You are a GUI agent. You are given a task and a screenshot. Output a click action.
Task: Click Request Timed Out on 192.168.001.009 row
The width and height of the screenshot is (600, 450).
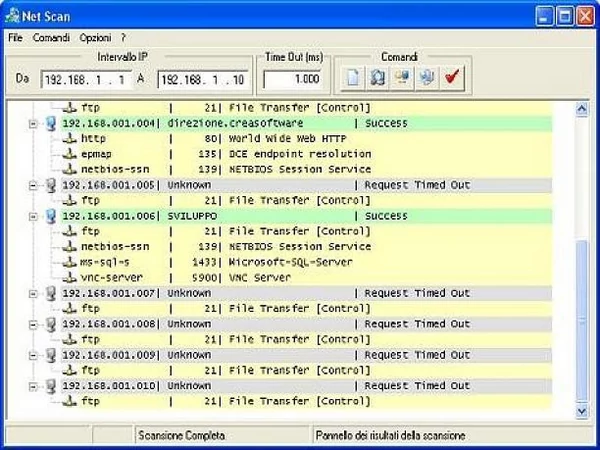417,355
